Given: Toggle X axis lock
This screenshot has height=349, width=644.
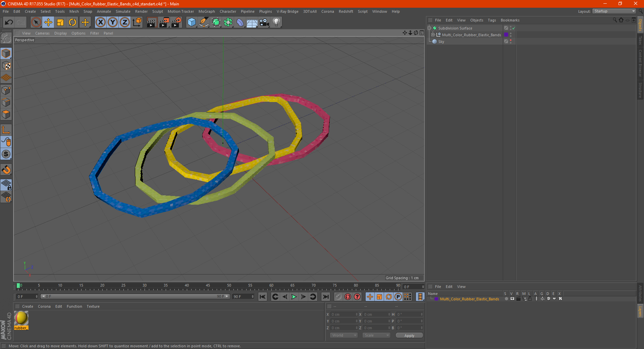Looking at the screenshot, I should 100,22.
